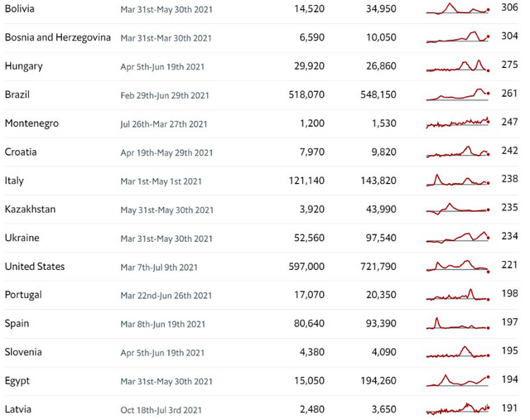
Task: Select the Latvia country name
Action: coord(18,409)
